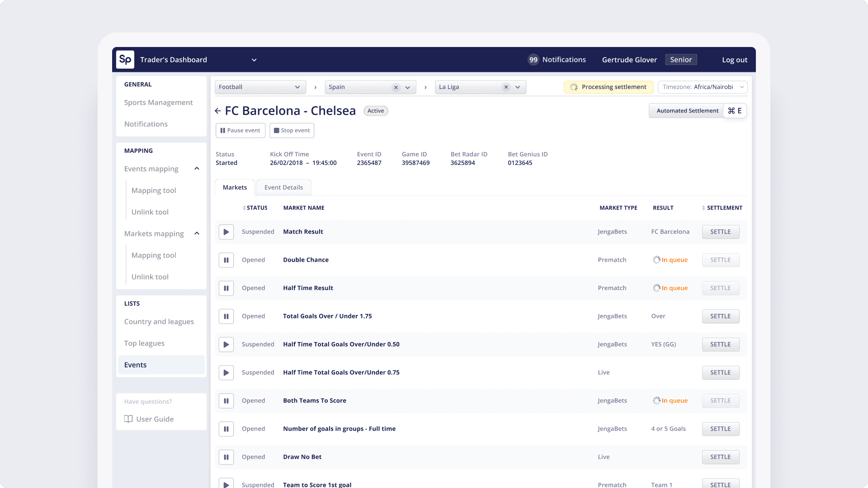868x488 pixels.
Task: Click the Stop event button
Action: pos(292,131)
